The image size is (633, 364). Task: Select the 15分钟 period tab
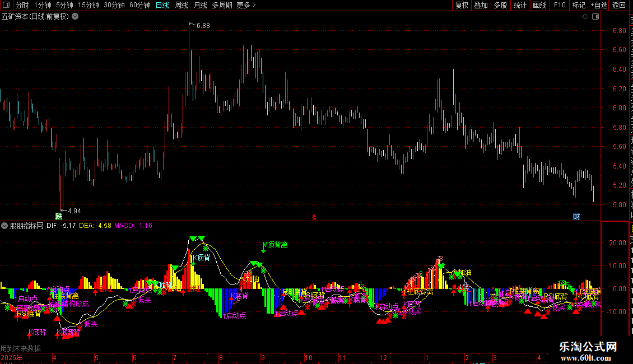(89, 5)
